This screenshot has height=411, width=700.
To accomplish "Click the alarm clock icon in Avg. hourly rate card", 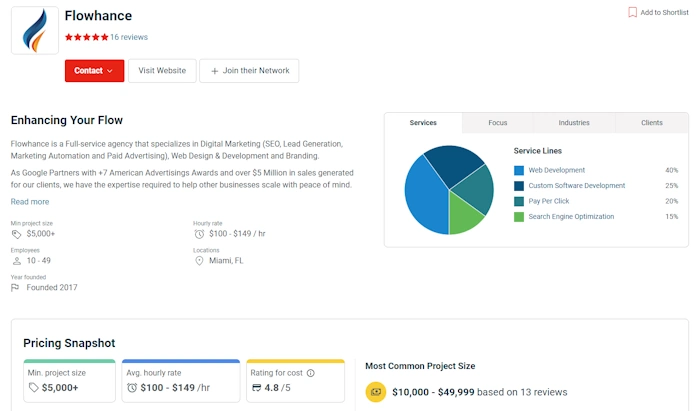I will [132, 388].
